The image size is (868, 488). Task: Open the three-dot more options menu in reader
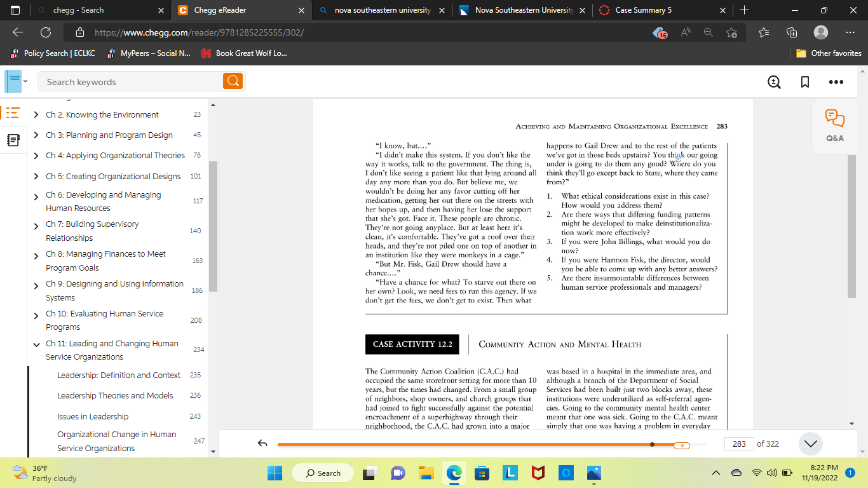click(x=836, y=82)
